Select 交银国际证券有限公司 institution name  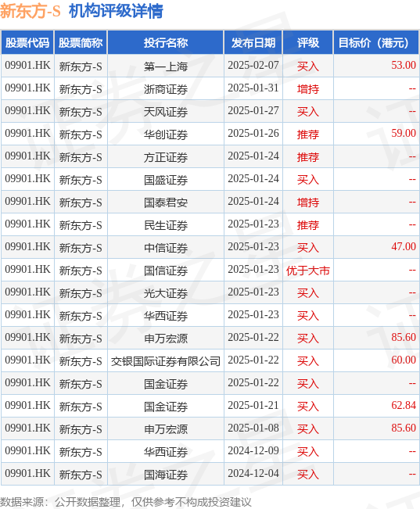pos(166,361)
